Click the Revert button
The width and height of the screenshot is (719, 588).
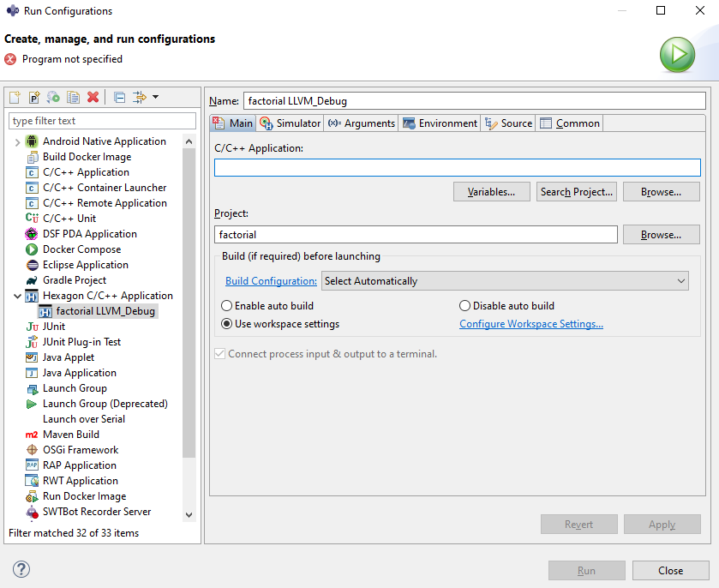578,525
